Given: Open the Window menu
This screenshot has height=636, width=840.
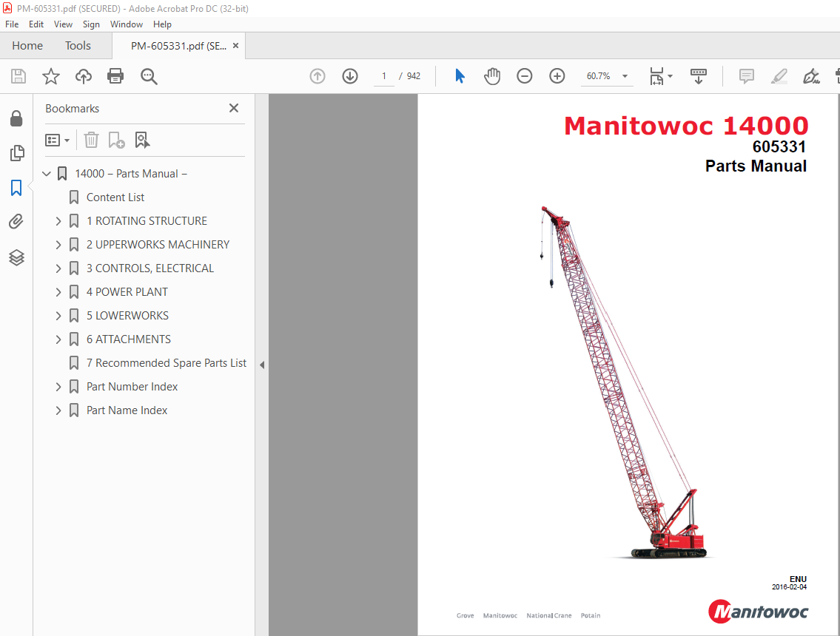Looking at the screenshot, I should (x=127, y=24).
